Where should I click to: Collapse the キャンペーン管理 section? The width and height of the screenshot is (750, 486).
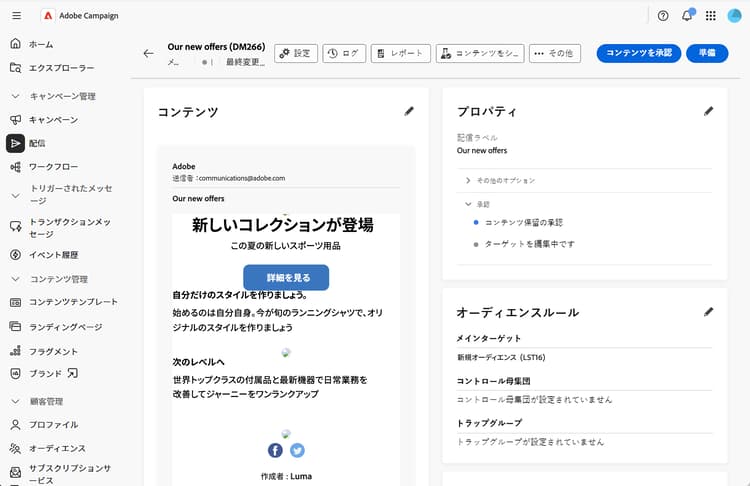point(15,96)
